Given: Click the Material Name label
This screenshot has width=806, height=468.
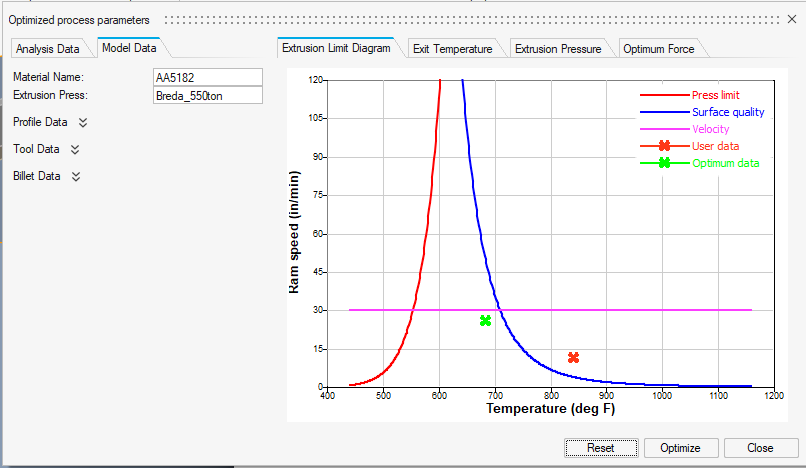Looking at the screenshot, I should (48, 77).
